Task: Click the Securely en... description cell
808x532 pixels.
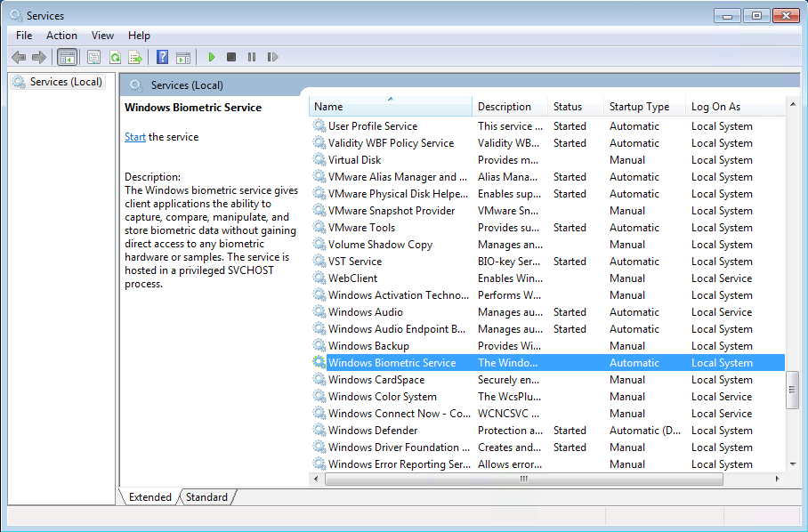Action: tap(509, 380)
